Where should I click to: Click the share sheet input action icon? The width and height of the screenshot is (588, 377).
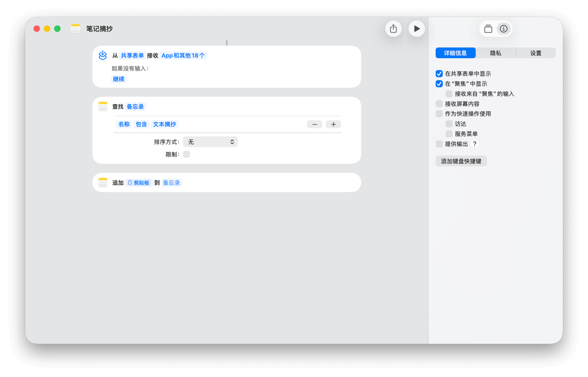coord(103,55)
